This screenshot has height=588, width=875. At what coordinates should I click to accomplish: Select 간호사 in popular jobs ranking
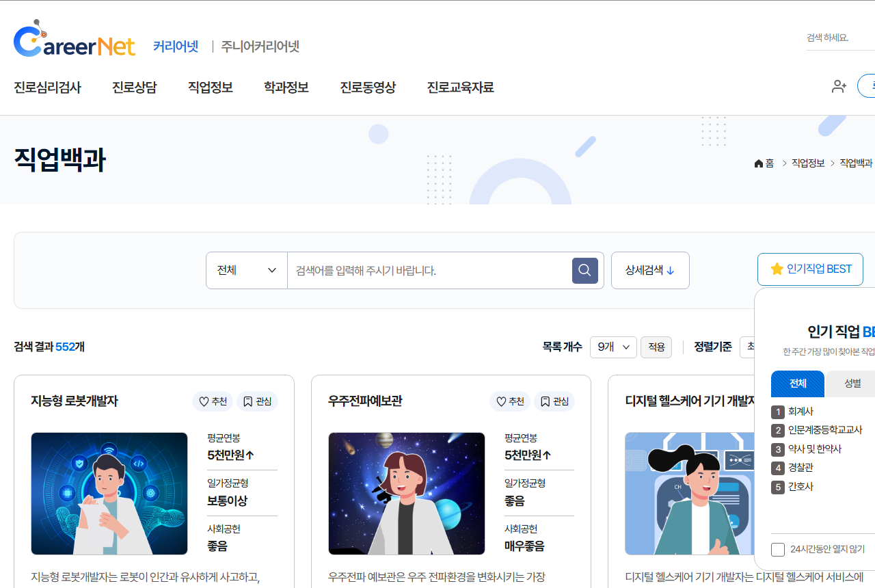800,487
